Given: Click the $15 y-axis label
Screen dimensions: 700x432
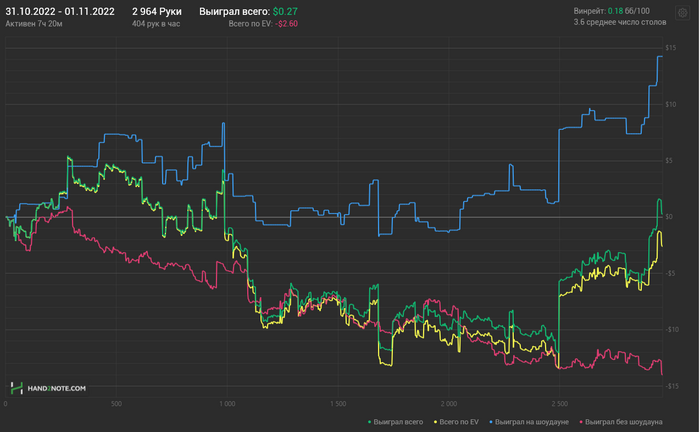Looking at the screenshot, I should [x=671, y=48].
